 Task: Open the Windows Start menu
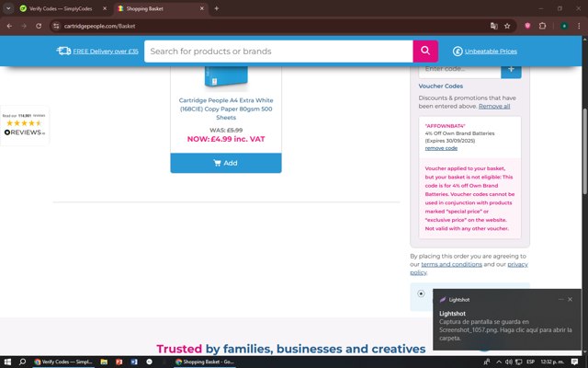[x=7, y=362]
